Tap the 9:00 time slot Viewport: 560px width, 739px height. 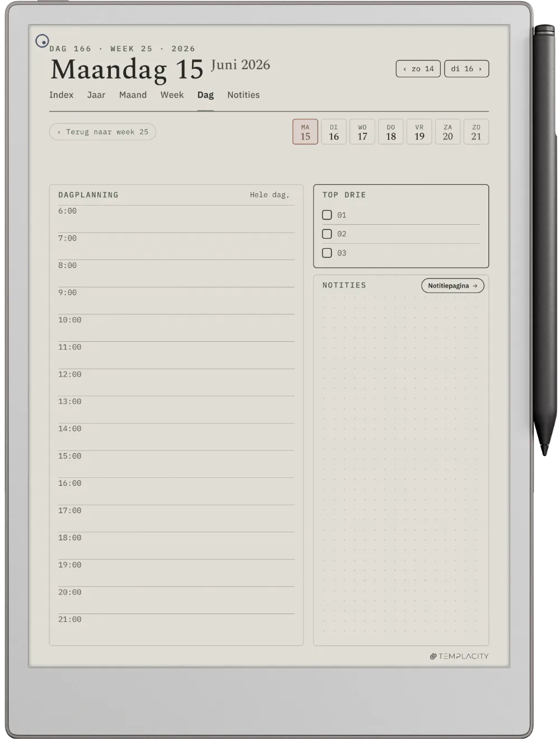pos(176,301)
